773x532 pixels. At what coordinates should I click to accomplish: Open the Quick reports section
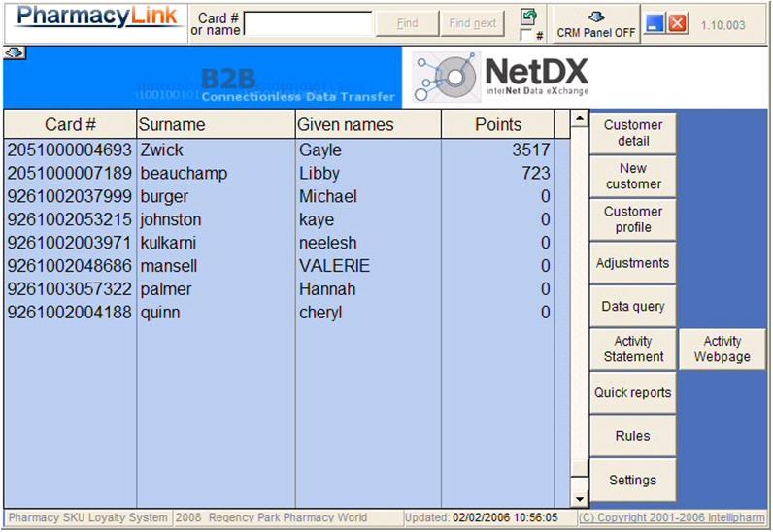[632, 393]
